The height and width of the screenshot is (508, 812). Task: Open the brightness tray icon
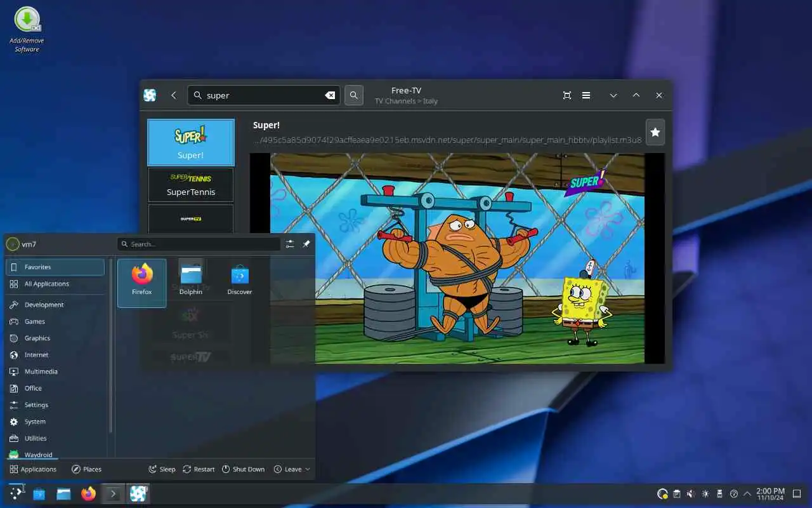click(705, 494)
